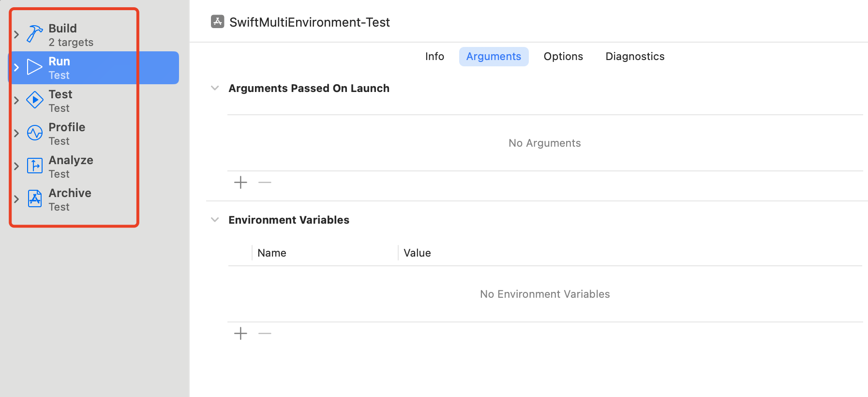The image size is (868, 397).
Task: Click the Profile waveform icon
Action: pos(34,133)
